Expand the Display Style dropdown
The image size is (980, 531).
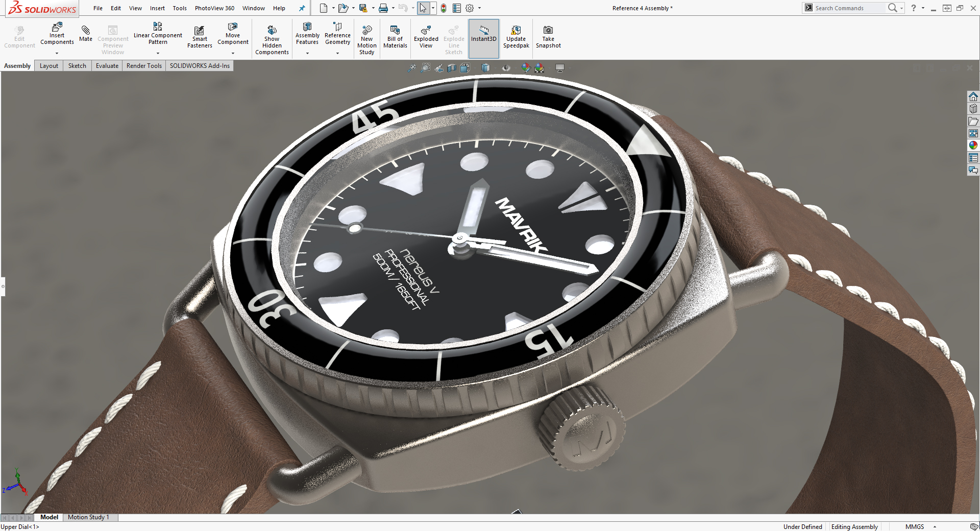coord(494,67)
